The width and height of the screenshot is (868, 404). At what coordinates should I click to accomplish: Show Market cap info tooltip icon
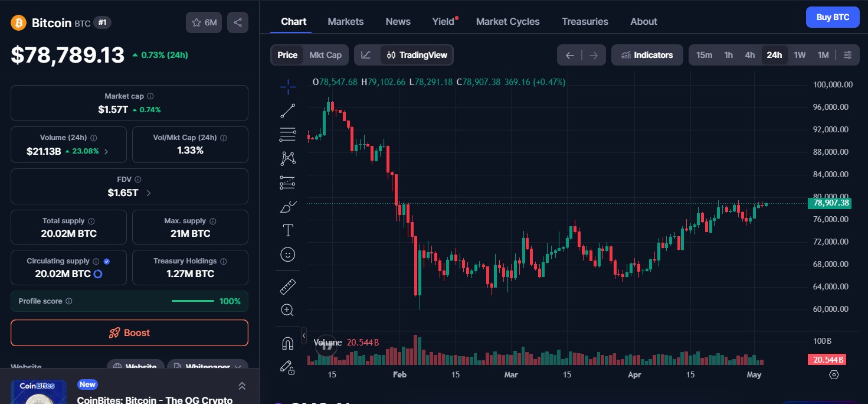point(150,96)
